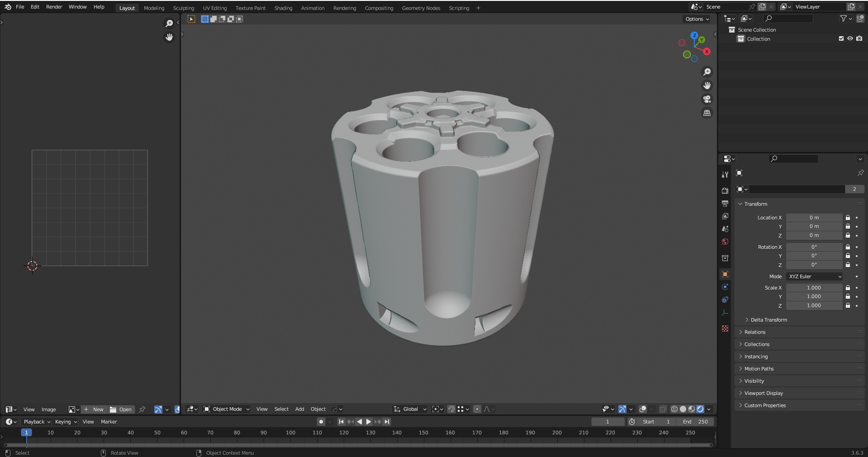Open the Object Mode dropdown
This screenshot has width=868, height=457.
(227, 409)
